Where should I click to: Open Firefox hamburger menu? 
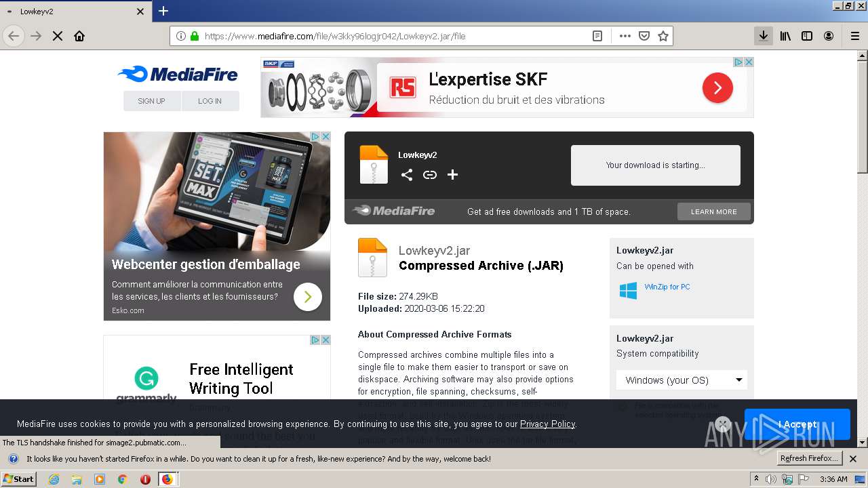pyautogui.click(x=854, y=36)
